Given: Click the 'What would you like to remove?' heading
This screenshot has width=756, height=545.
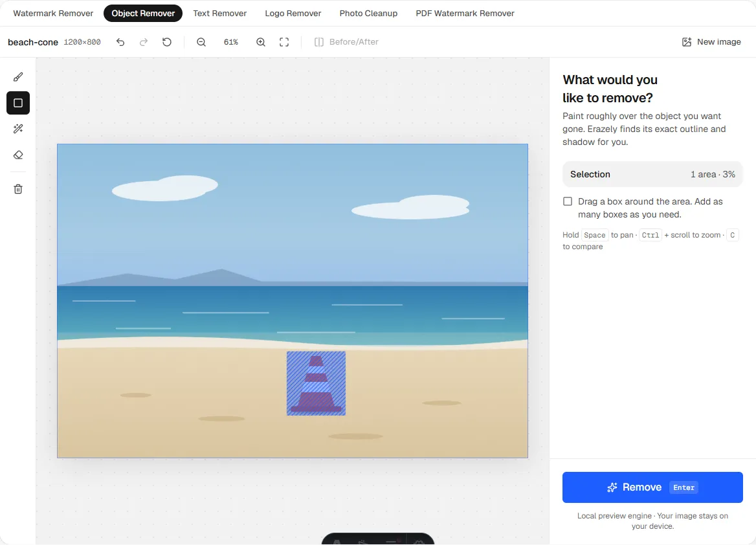Looking at the screenshot, I should tap(610, 89).
